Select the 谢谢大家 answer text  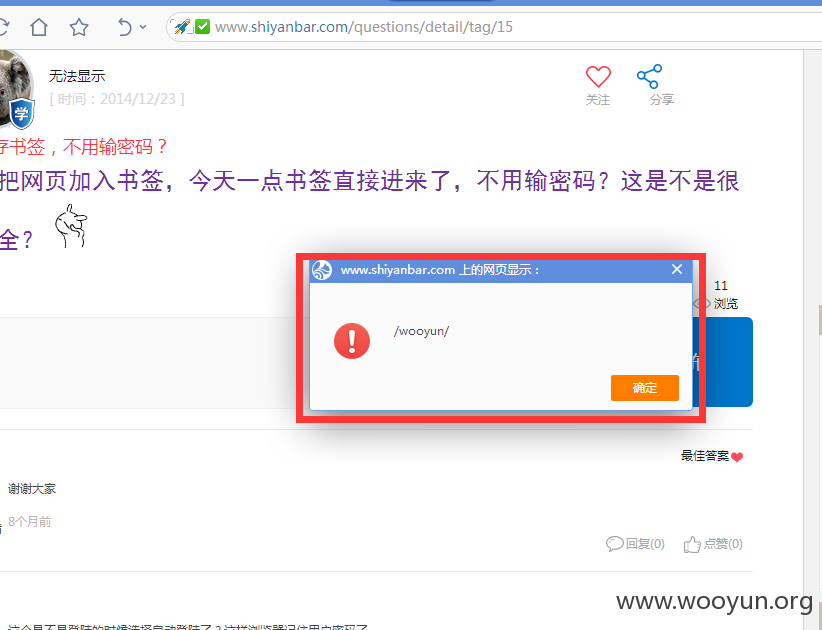click(x=32, y=489)
